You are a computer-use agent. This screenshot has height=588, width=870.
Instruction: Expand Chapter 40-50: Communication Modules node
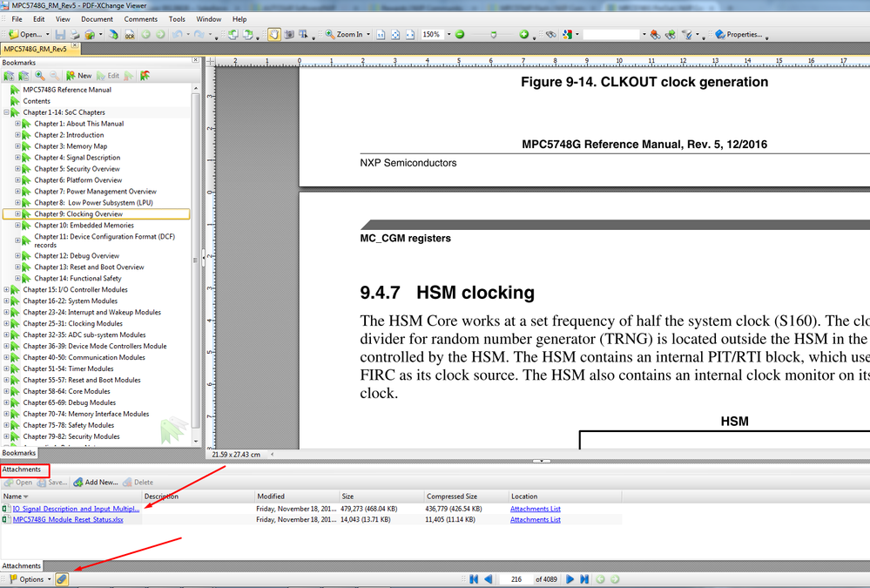coord(6,357)
